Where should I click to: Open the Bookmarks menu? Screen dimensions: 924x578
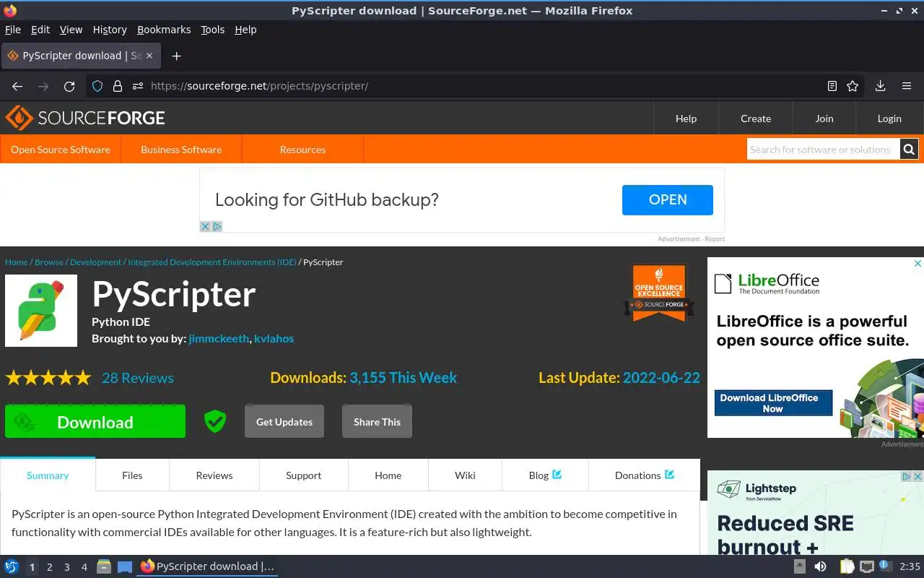[x=164, y=30]
